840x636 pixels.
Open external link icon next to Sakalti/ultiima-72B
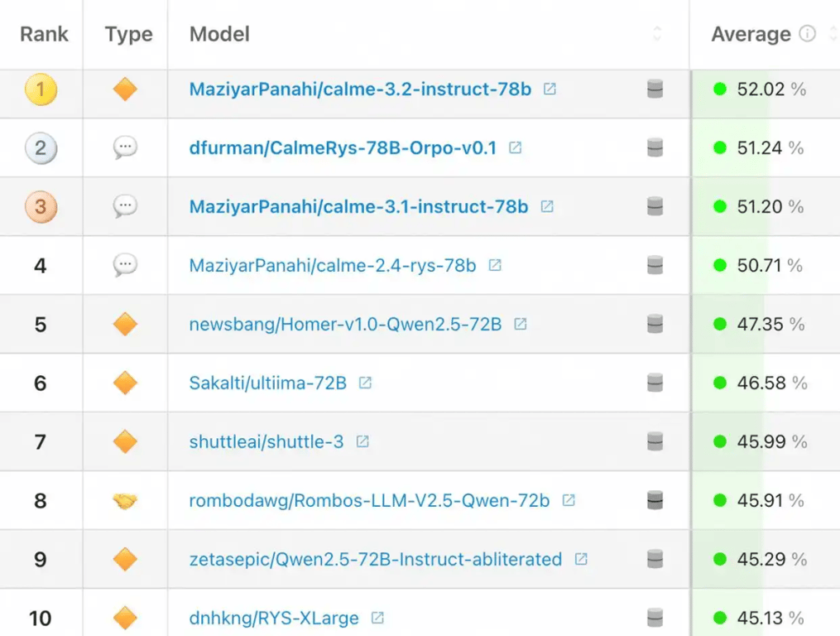pos(365,383)
